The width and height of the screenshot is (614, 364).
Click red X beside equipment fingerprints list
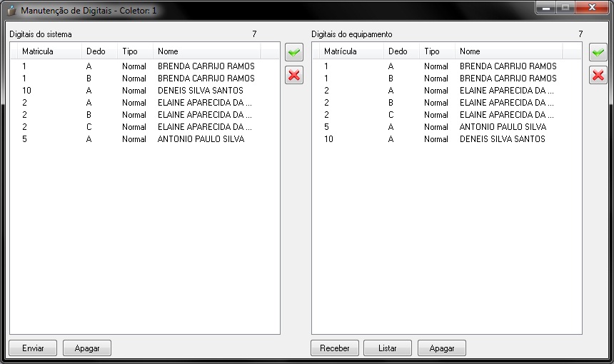[598, 75]
